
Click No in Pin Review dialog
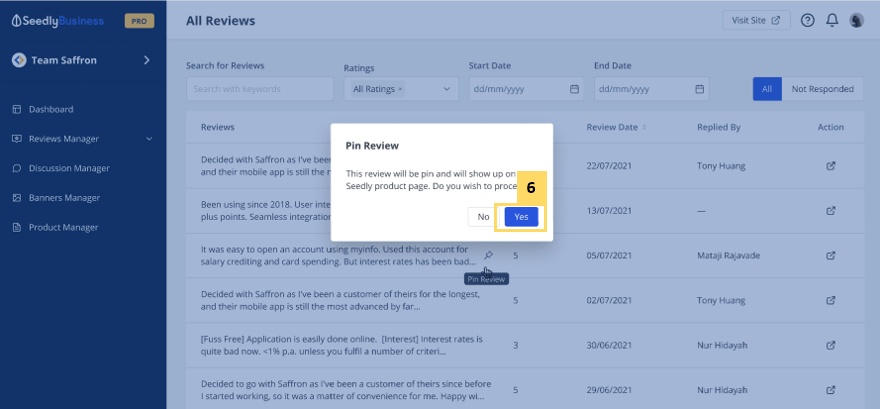483,217
